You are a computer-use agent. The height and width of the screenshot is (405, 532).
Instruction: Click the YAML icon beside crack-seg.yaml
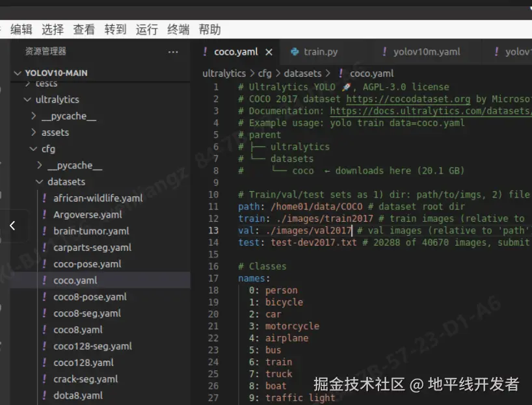tap(44, 379)
